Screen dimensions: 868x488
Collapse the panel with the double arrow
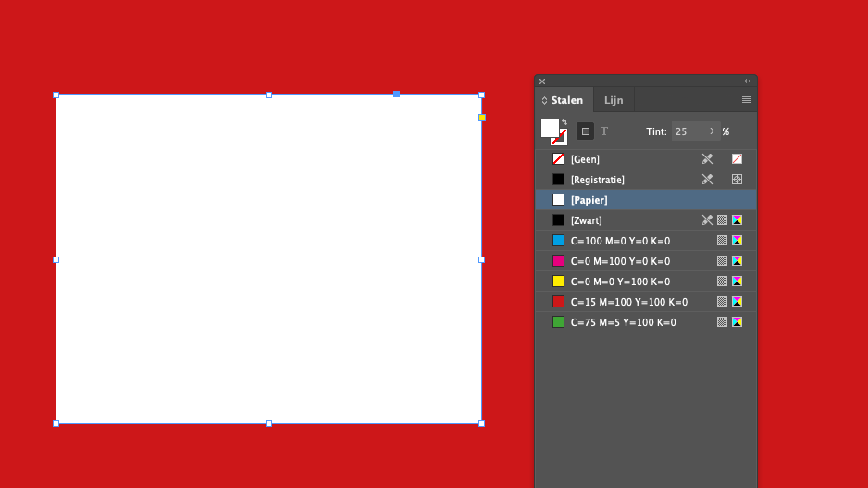748,81
